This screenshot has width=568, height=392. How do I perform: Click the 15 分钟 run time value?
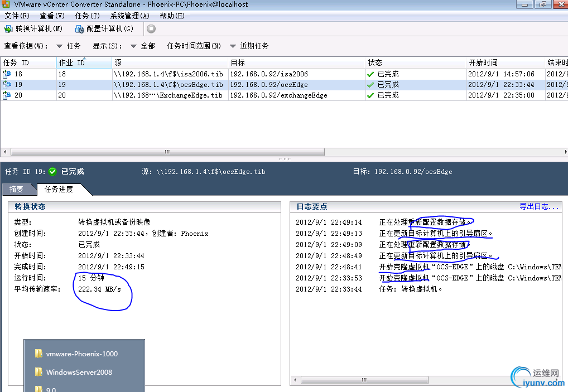tap(92, 278)
